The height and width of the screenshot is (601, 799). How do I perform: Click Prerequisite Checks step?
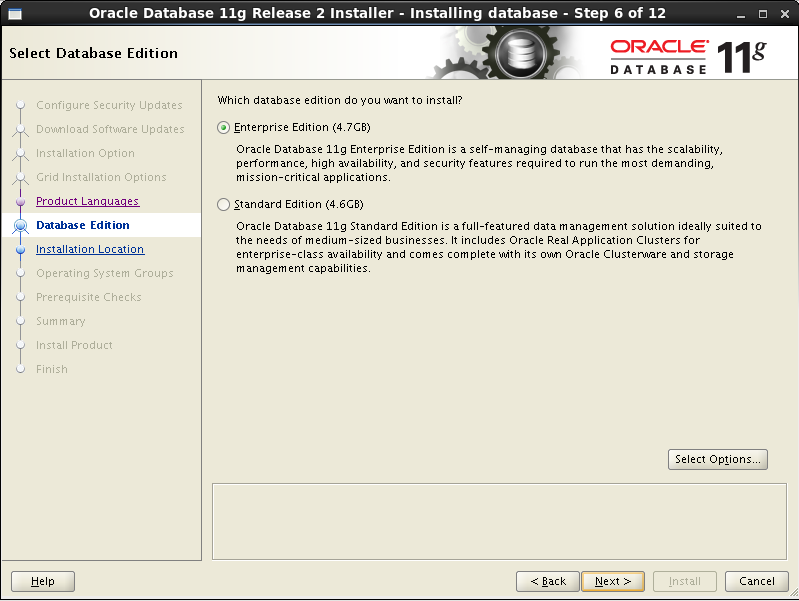coord(89,297)
